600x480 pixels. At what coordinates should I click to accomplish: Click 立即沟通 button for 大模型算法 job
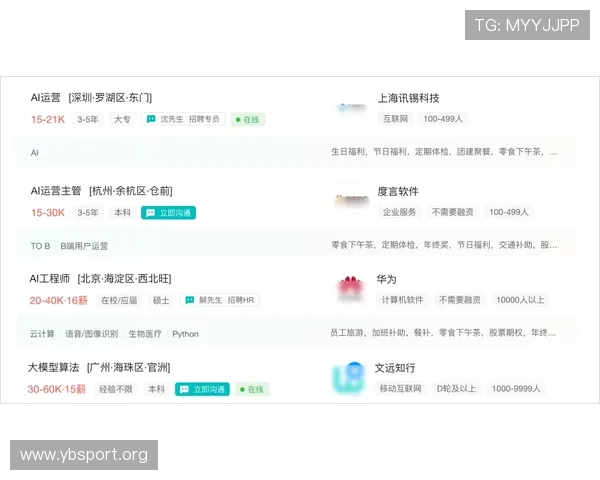pos(202,389)
